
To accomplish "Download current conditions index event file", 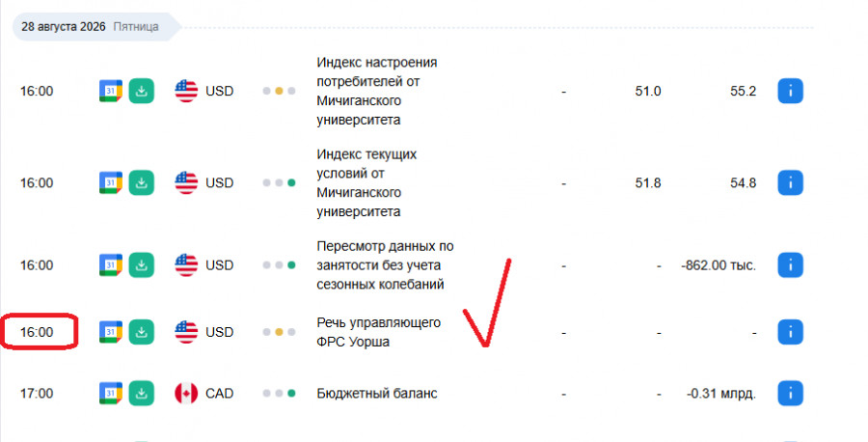I will click(x=141, y=182).
